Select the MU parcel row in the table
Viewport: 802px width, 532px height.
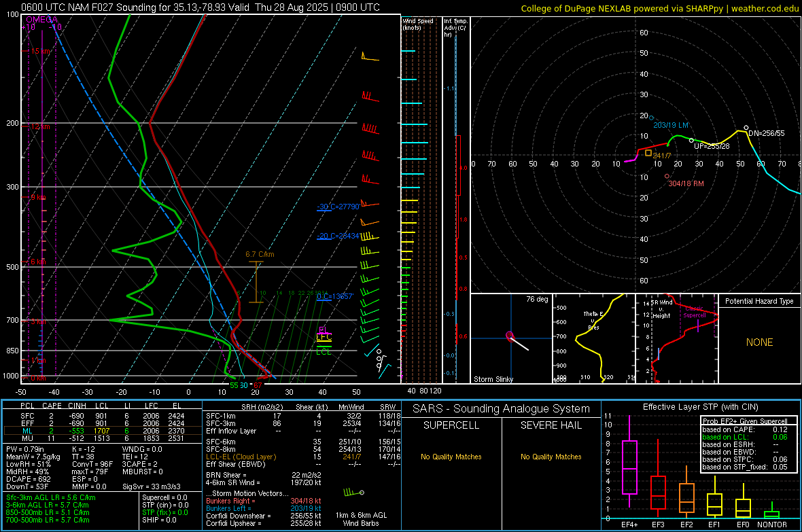point(101,438)
